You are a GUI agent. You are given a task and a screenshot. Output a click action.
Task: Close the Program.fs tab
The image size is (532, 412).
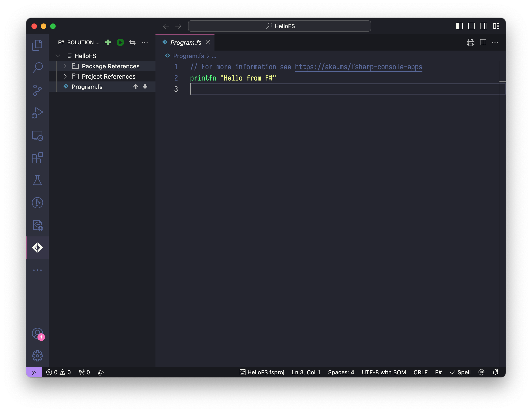(x=208, y=42)
